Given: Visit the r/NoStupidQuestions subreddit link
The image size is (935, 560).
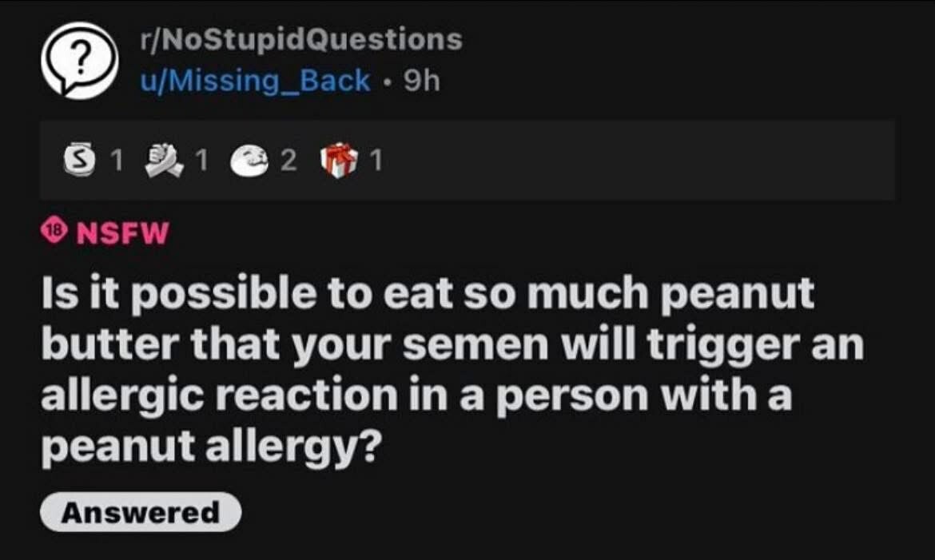Looking at the screenshot, I should (301, 40).
